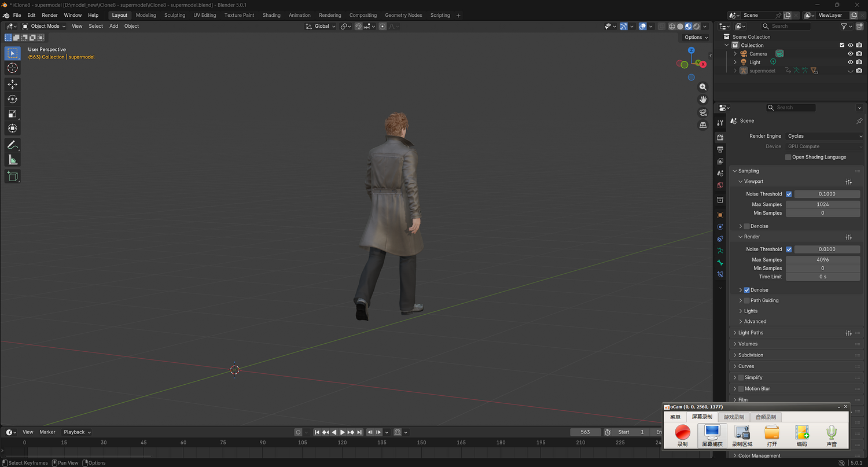
Task: Open the Render Engine dropdown
Action: coord(825,136)
